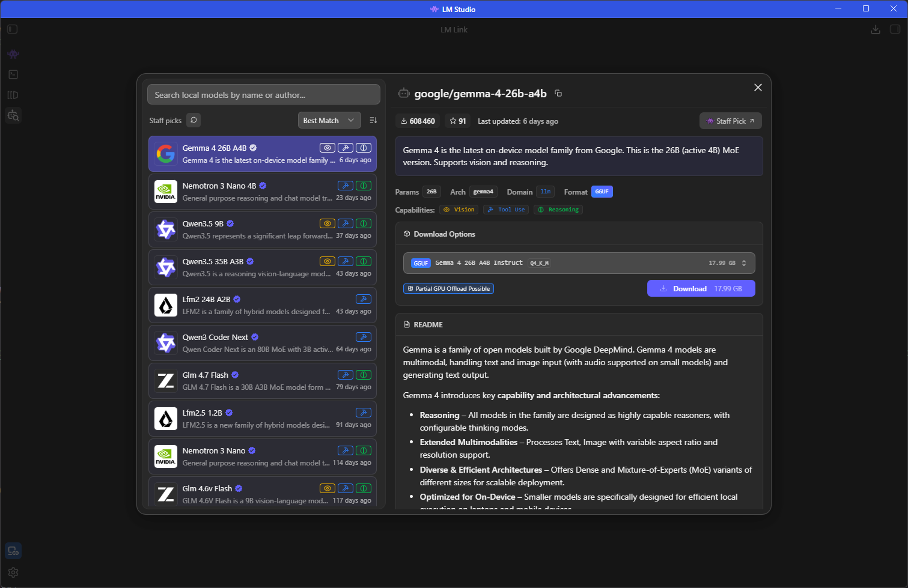
Task: Open the sort order icon beside Best Match
Action: pos(373,120)
